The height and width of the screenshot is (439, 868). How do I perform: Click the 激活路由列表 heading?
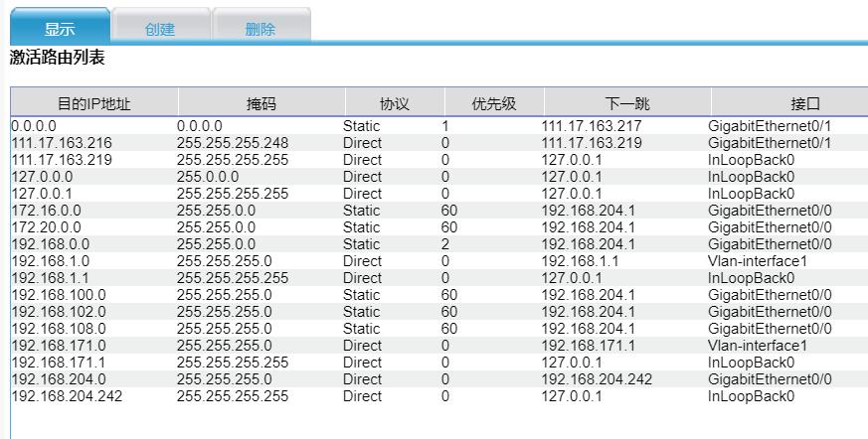58,59
